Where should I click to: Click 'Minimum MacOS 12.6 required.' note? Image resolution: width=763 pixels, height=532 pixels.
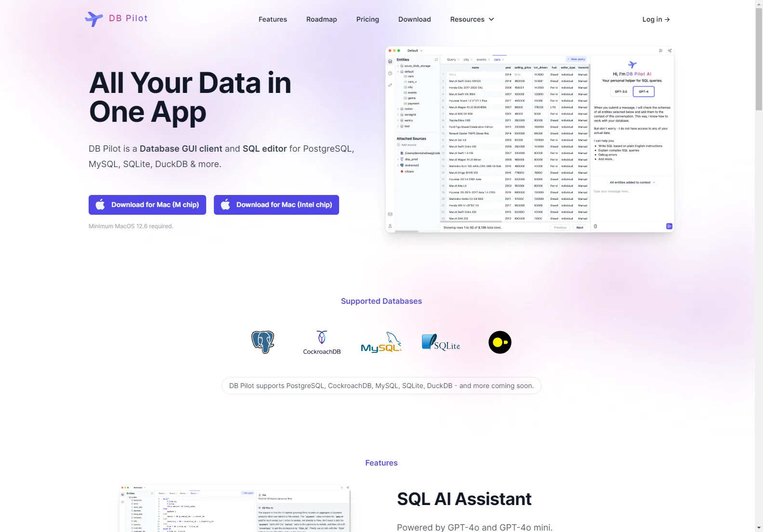click(x=131, y=226)
